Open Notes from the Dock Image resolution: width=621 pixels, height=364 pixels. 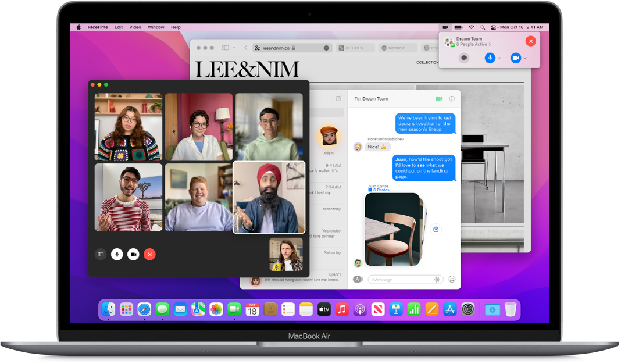coord(306,309)
